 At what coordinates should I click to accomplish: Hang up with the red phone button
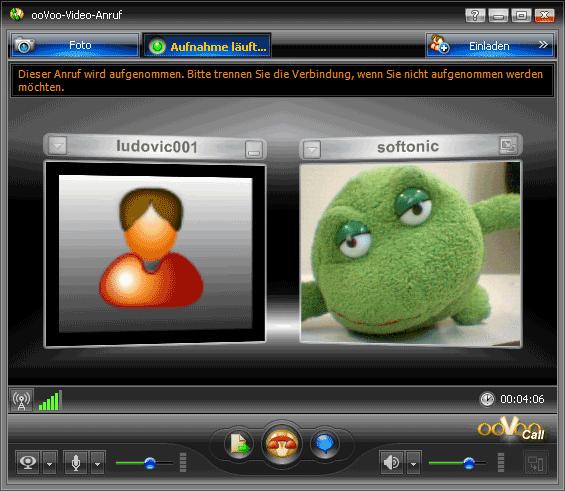(x=282, y=443)
